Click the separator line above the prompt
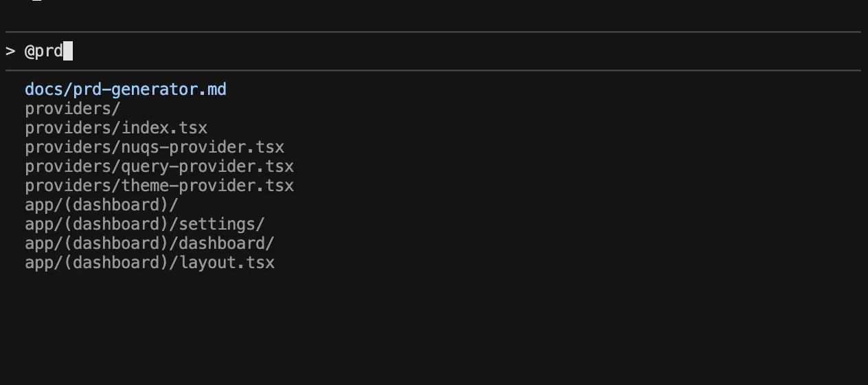This screenshot has width=868, height=385. tap(433, 32)
